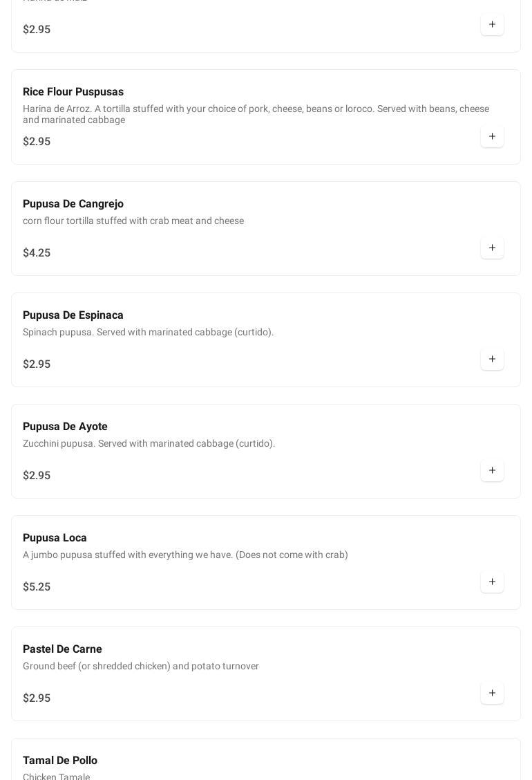This screenshot has height=780, width=532.
Task: Open Pupusa De Cangrejo item details
Action: [73, 204]
